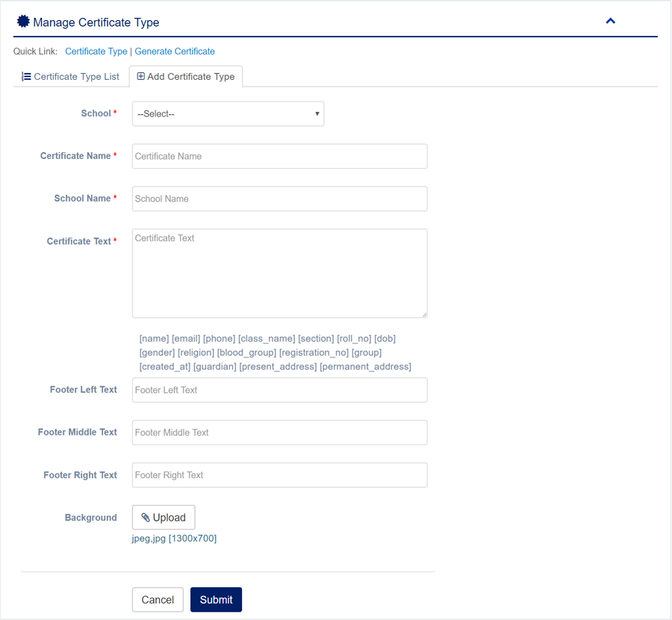Open the Certificate Type quick link
The image size is (672, 620).
[96, 51]
